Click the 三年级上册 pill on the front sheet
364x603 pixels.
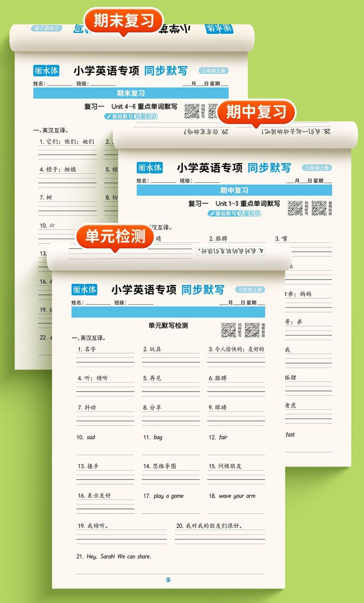tap(250, 290)
